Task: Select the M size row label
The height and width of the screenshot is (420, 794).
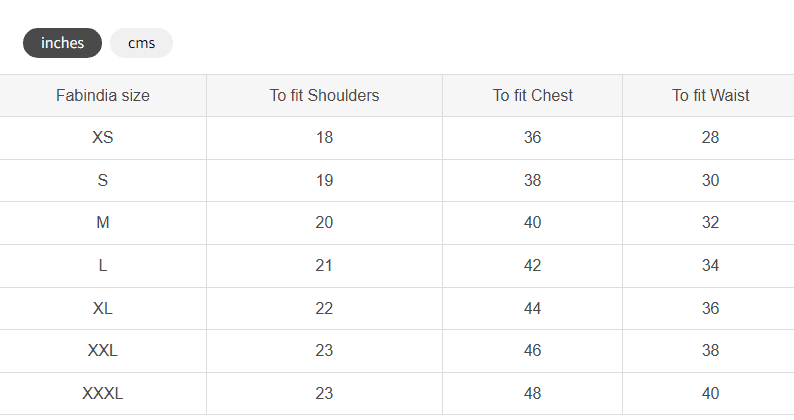Action: (103, 222)
